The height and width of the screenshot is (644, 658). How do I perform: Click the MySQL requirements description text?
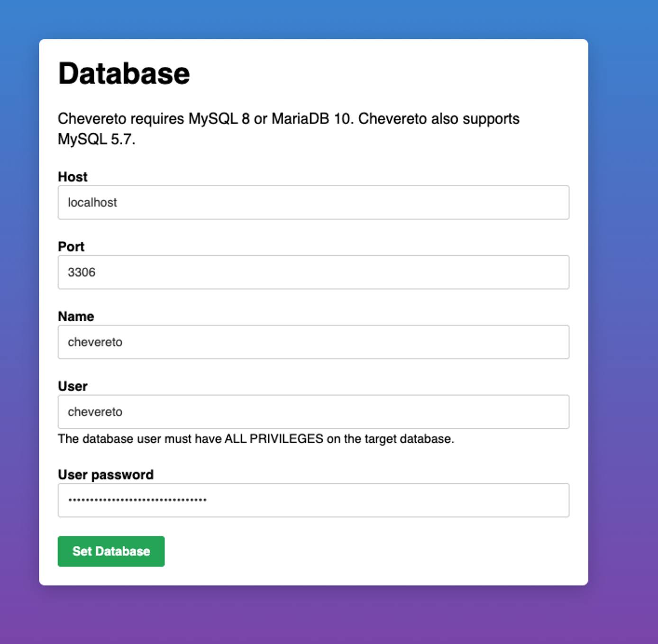(x=288, y=129)
